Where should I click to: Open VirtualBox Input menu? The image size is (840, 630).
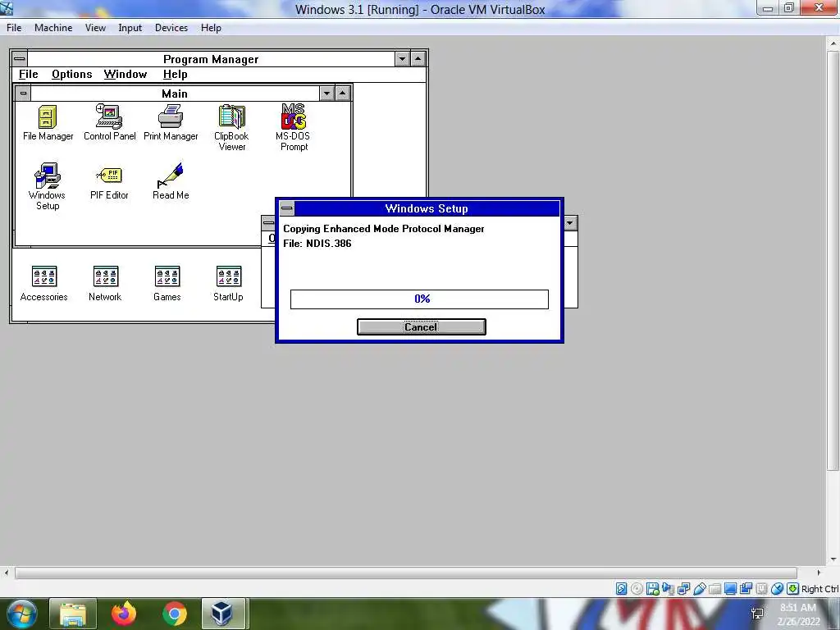pyautogui.click(x=130, y=28)
